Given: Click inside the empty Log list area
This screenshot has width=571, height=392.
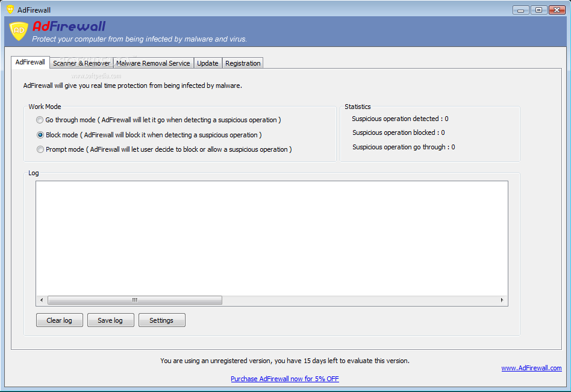Looking at the screenshot, I should [x=272, y=238].
